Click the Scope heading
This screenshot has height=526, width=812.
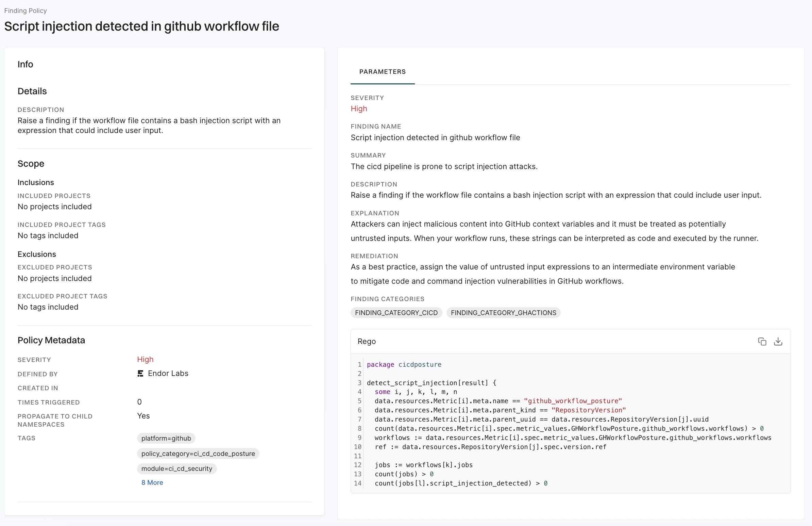click(31, 164)
